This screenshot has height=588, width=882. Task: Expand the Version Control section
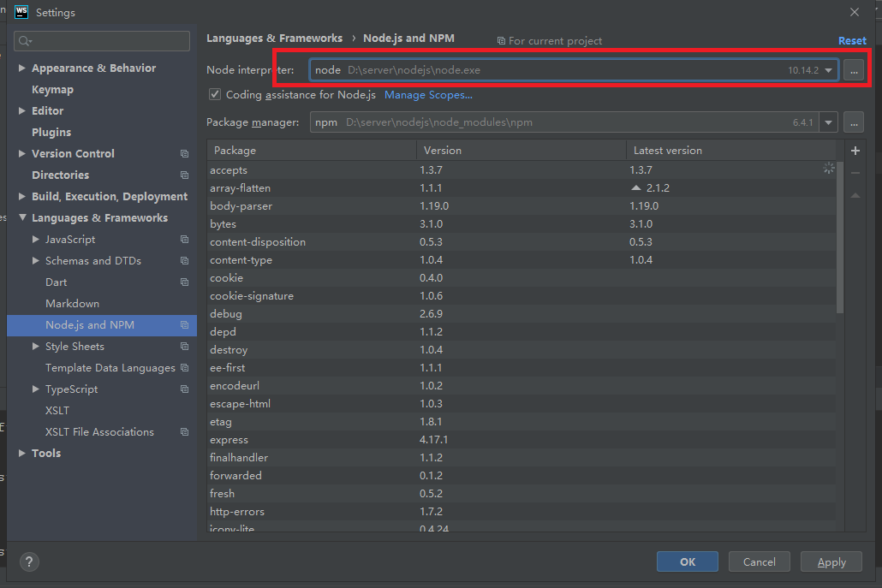click(22, 153)
